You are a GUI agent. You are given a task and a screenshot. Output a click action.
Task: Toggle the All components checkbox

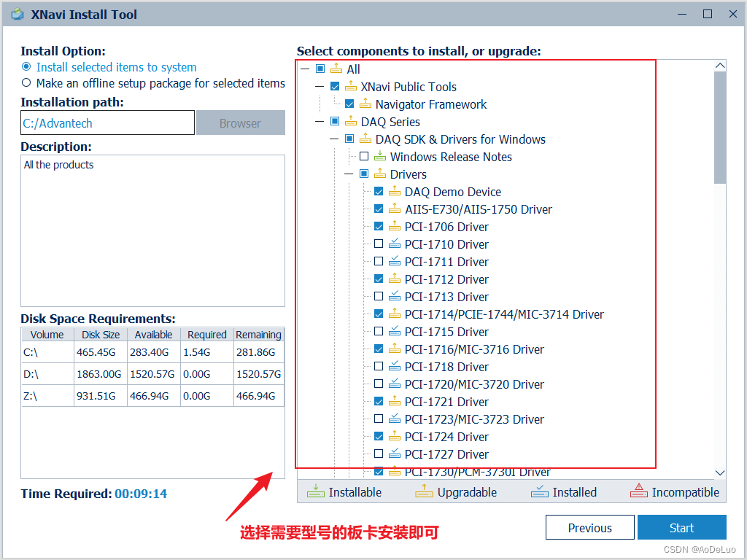(x=320, y=69)
